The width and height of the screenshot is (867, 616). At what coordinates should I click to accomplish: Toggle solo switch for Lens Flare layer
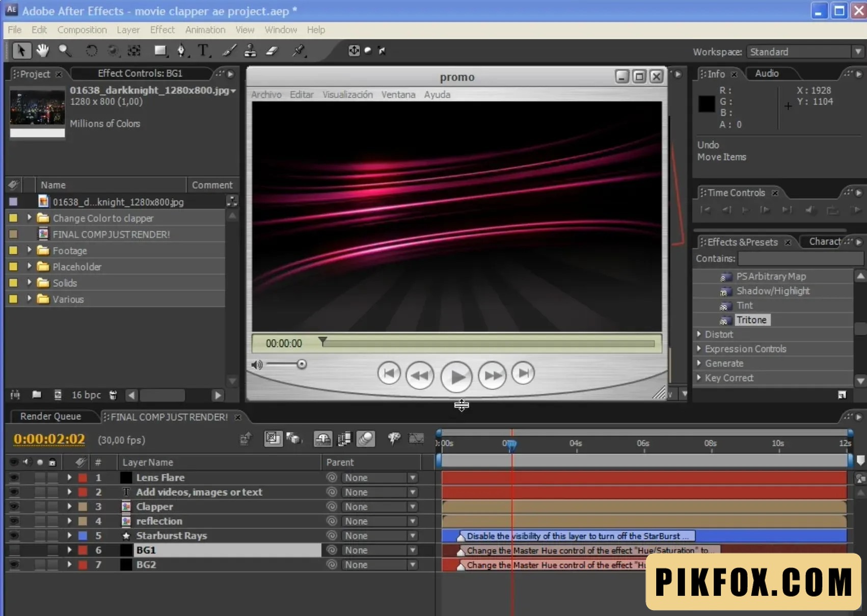tap(40, 478)
